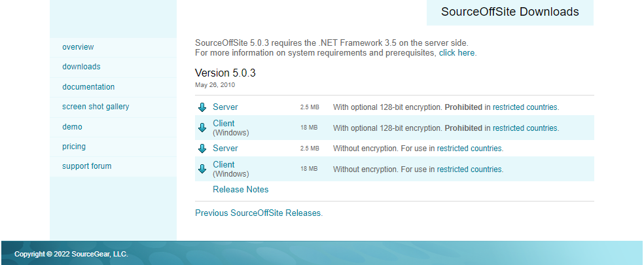Image resolution: width=644 pixels, height=265 pixels.
Task: Select demo in the left navigation
Action: [x=72, y=127]
